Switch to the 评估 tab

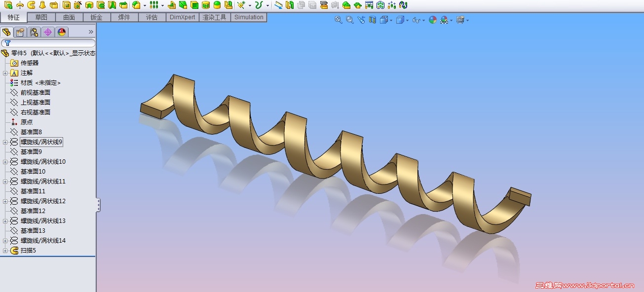152,17
